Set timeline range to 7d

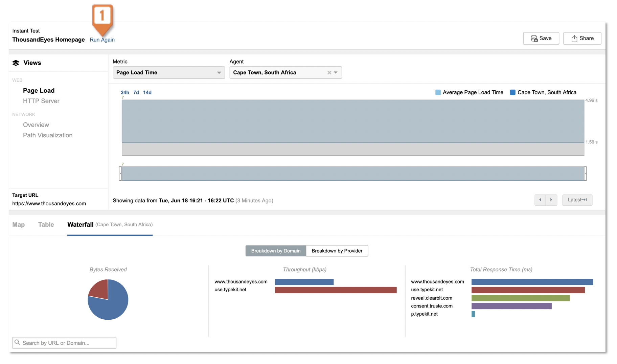[136, 92]
